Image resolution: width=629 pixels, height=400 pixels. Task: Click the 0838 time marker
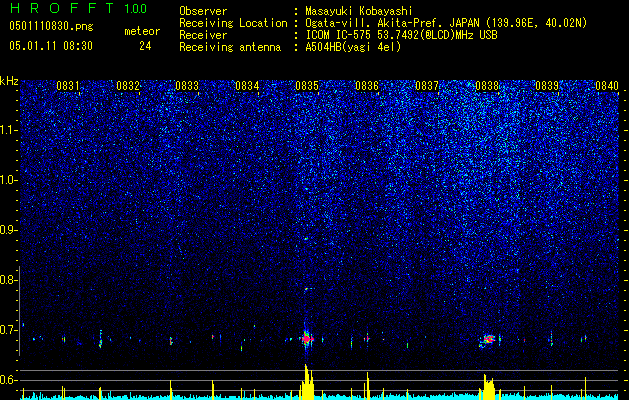pyautogui.click(x=487, y=86)
